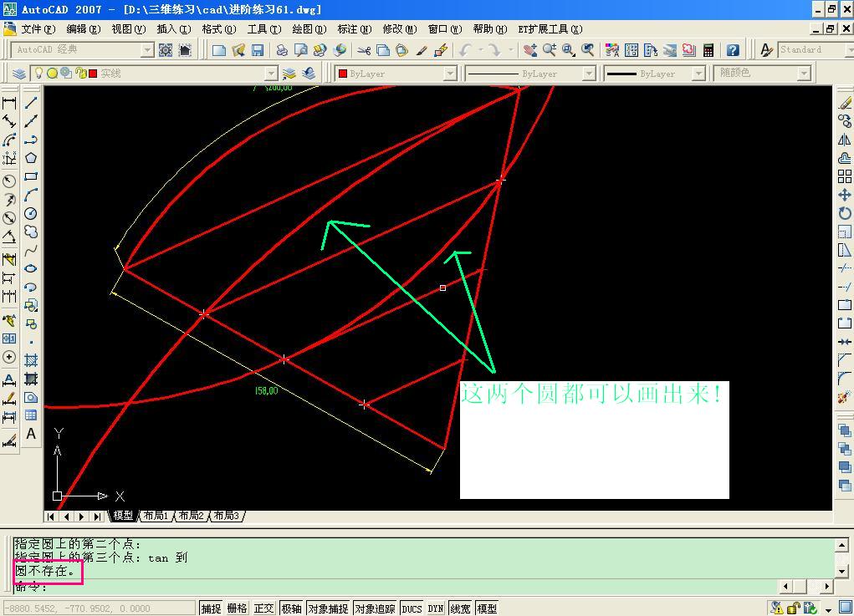Select the Revision Cloud tool

pos(31,232)
